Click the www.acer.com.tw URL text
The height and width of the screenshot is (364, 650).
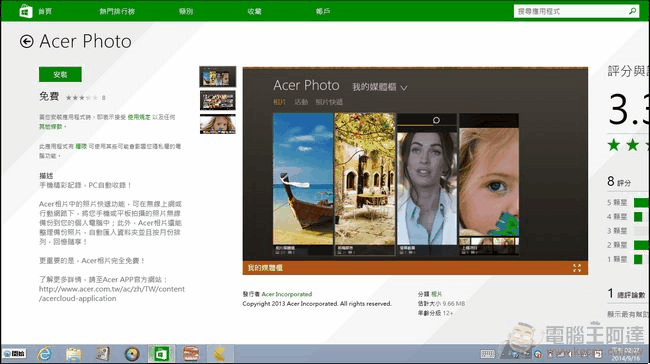(112, 294)
